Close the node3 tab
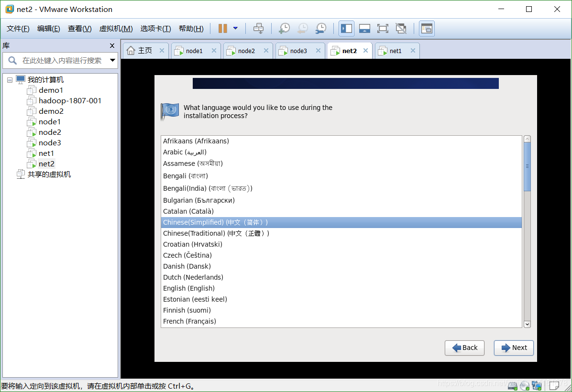This screenshot has height=392, width=572. (x=318, y=51)
